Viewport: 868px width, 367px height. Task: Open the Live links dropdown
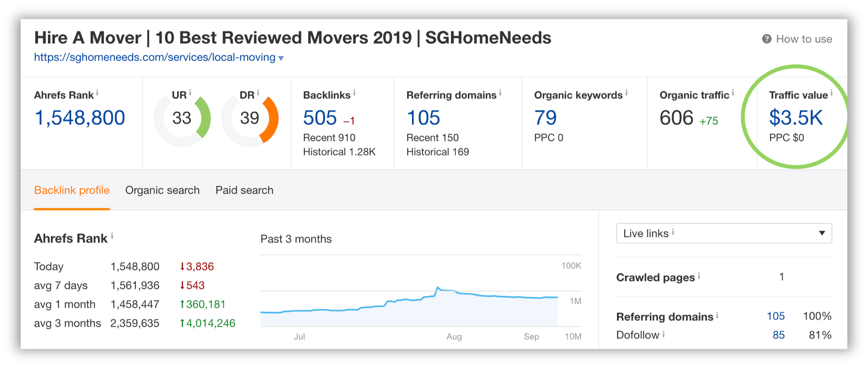click(724, 233)
